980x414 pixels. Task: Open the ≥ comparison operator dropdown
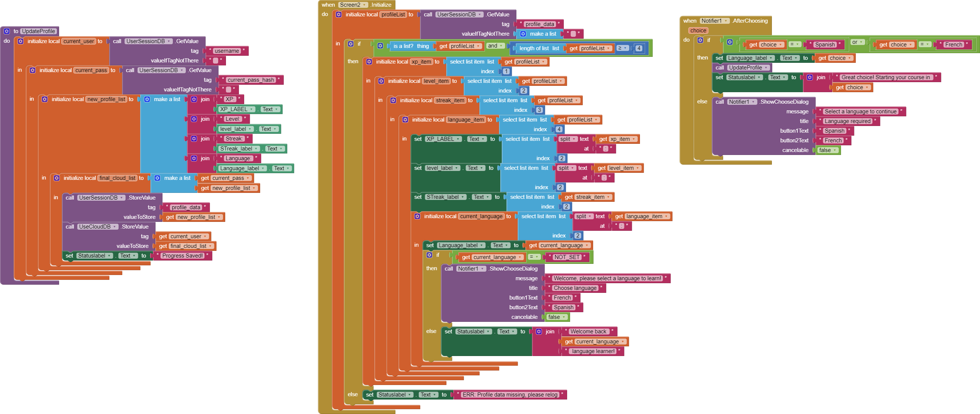pyautogui.click(x=622, y=48)
